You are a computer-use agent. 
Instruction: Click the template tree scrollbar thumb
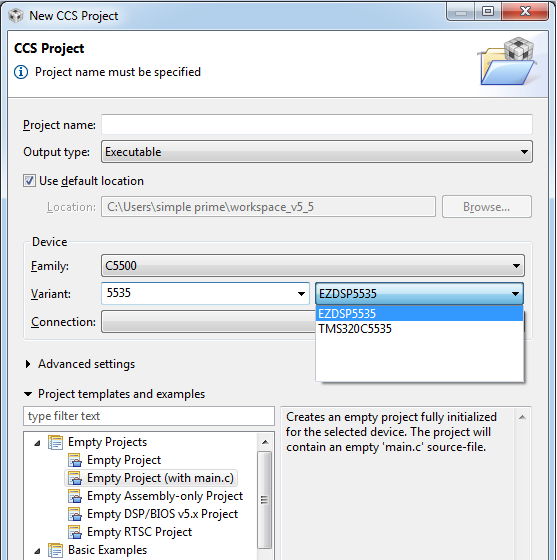pyautogui.click(x=265, y=500)
